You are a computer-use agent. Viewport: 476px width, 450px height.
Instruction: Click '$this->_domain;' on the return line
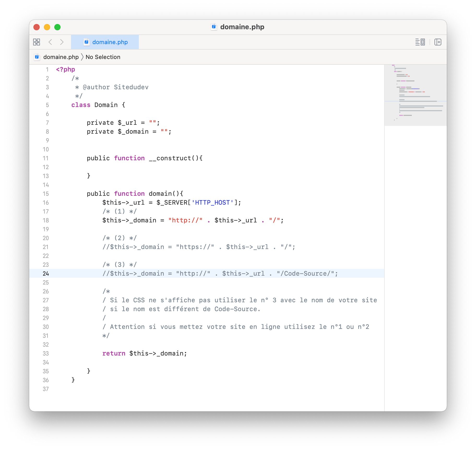pos(158,353)
